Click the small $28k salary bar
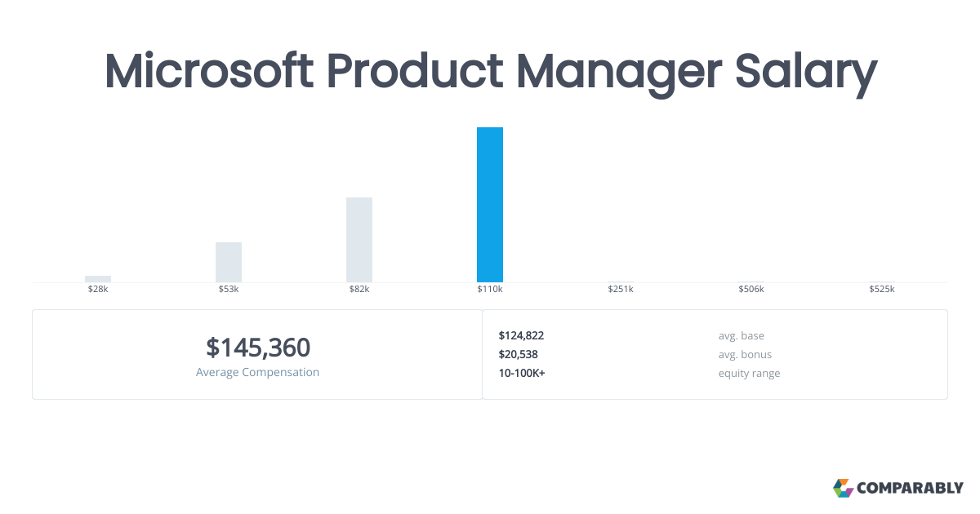 98,279
